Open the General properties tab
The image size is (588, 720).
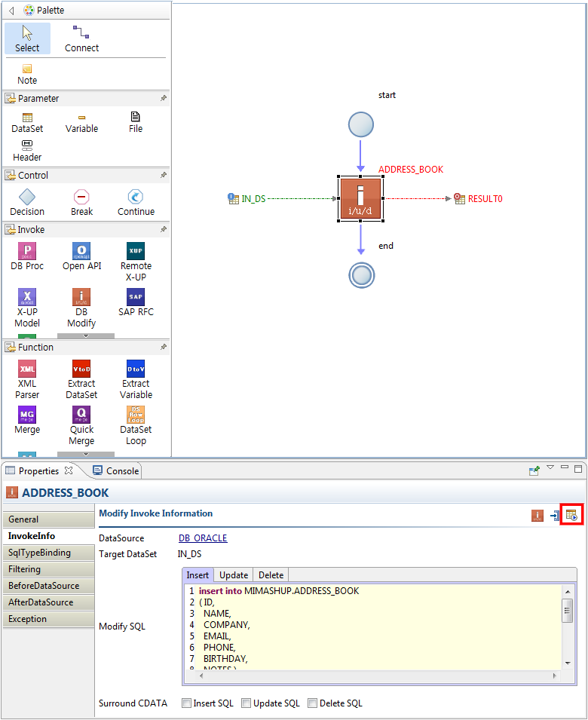[x=48, y=519]
